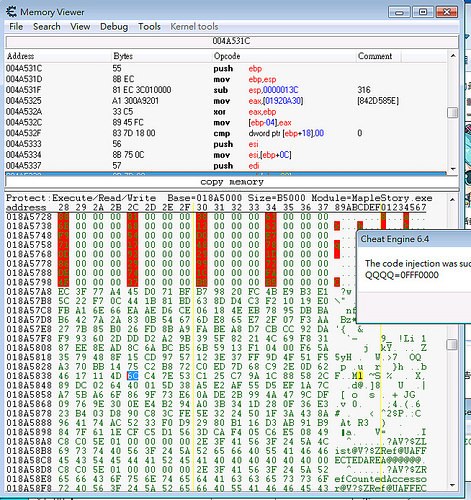Click hex row address 018A5848

29,385
